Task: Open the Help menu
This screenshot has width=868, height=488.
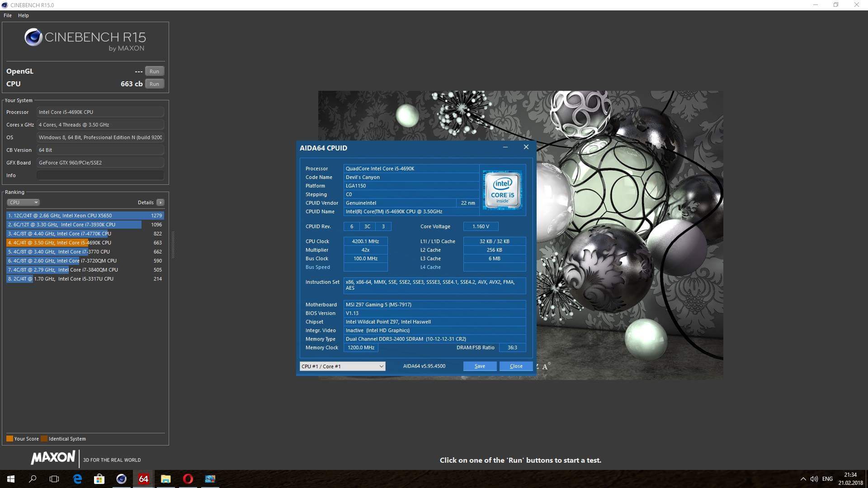Action: (x=24, y=15)
